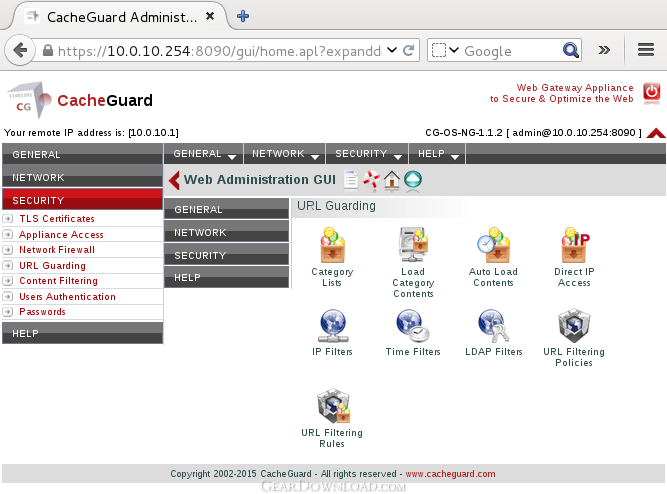Open the Category Lists icon
Screen dimensions: 667x494
(x=332, y=245)
